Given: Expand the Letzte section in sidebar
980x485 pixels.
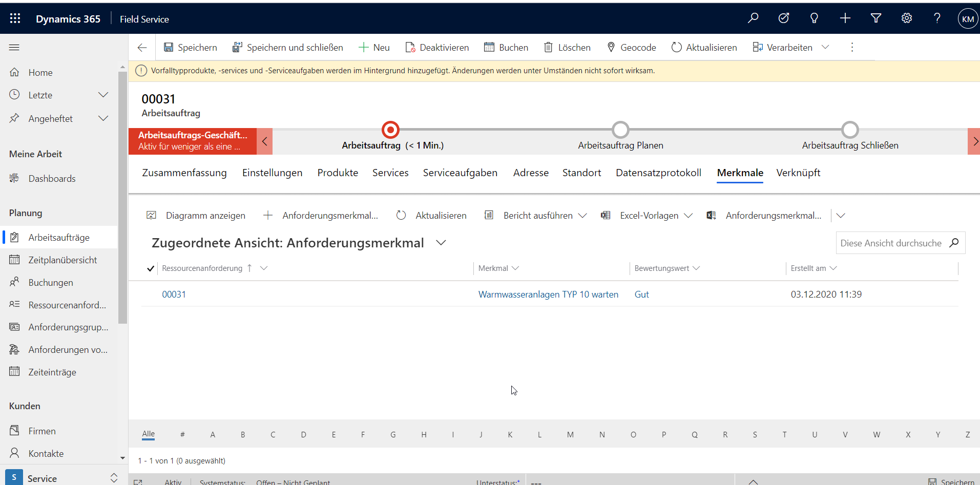Looking at the screenshot, I should click(x=103, y=95).
